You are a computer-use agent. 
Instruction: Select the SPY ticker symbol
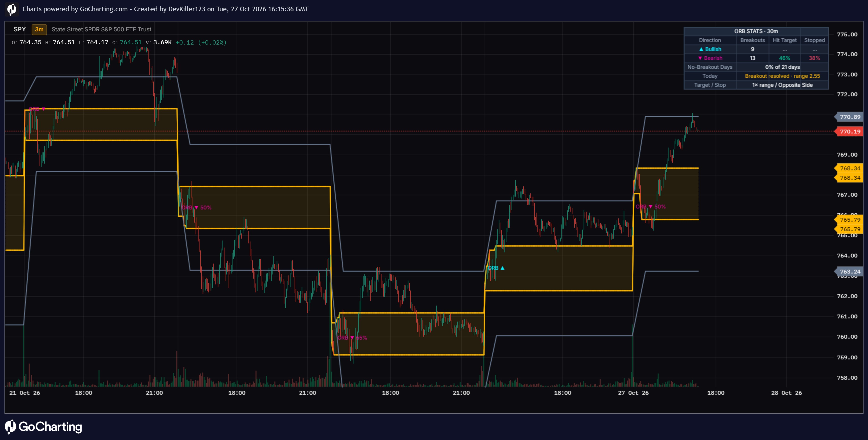20,29
